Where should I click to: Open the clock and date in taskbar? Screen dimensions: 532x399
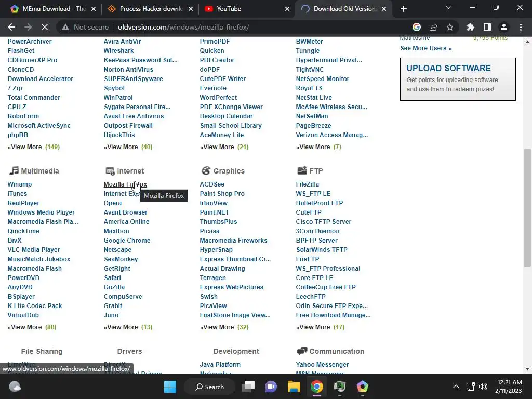(x=508, y=387)
